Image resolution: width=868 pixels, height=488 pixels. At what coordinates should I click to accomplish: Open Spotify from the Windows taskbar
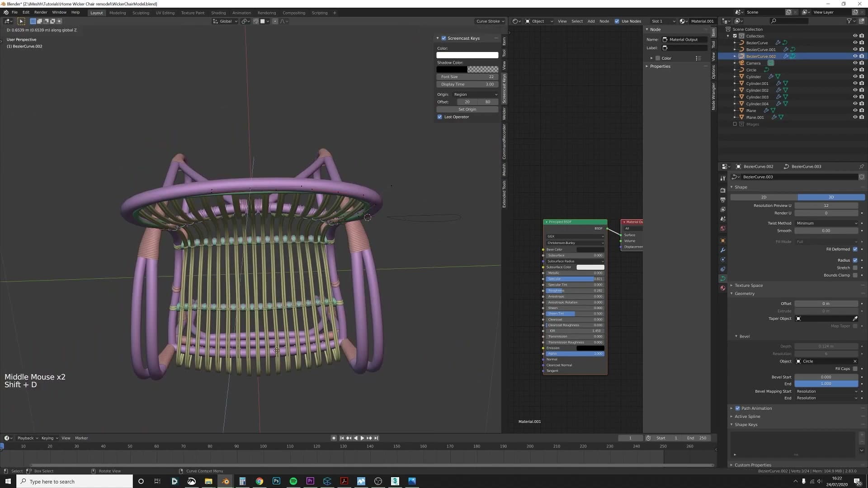tap(293, 481)
